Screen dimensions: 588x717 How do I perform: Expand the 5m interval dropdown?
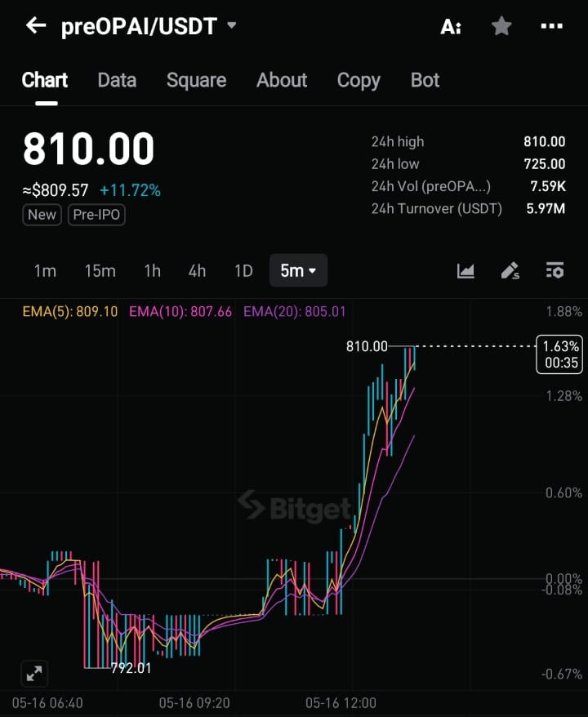298,270
